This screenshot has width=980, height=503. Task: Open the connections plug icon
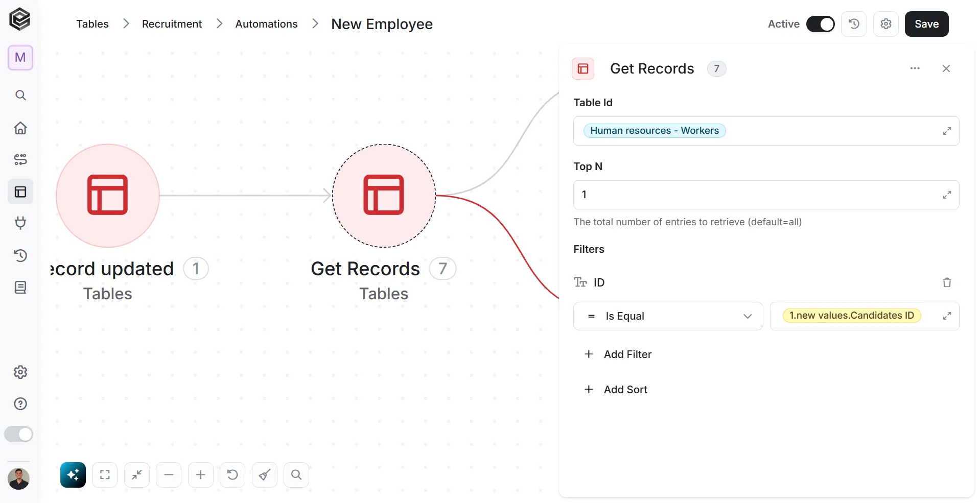(20, 223)
